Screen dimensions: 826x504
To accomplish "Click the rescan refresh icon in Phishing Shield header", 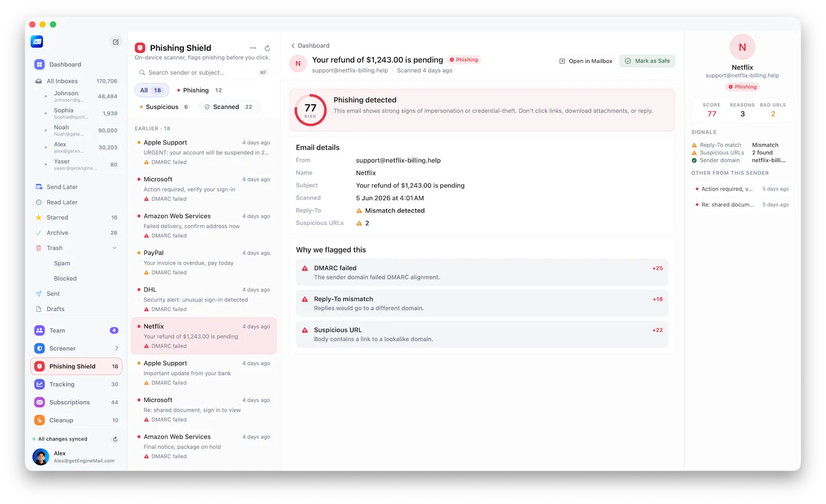I will pos(267,48).
